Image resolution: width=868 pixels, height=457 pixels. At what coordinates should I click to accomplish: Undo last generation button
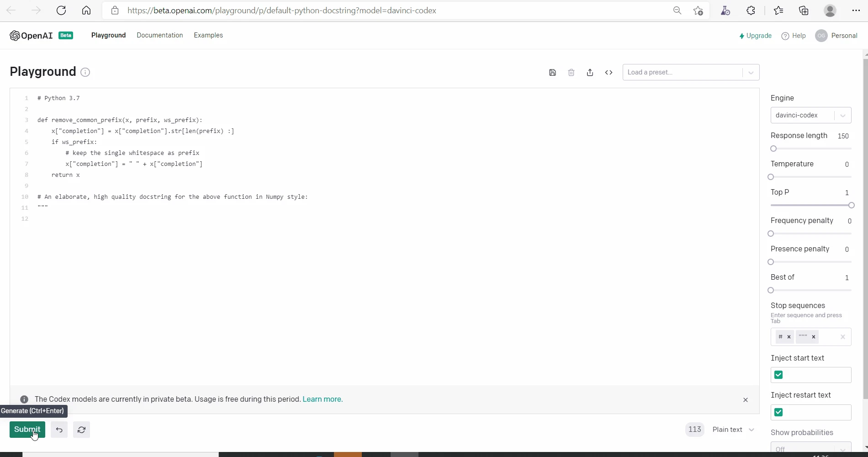tap(59, 430)
